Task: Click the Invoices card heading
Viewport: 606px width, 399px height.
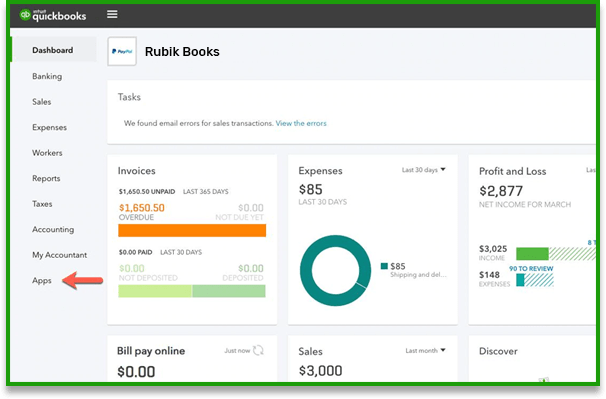Action: pos(136,171)
